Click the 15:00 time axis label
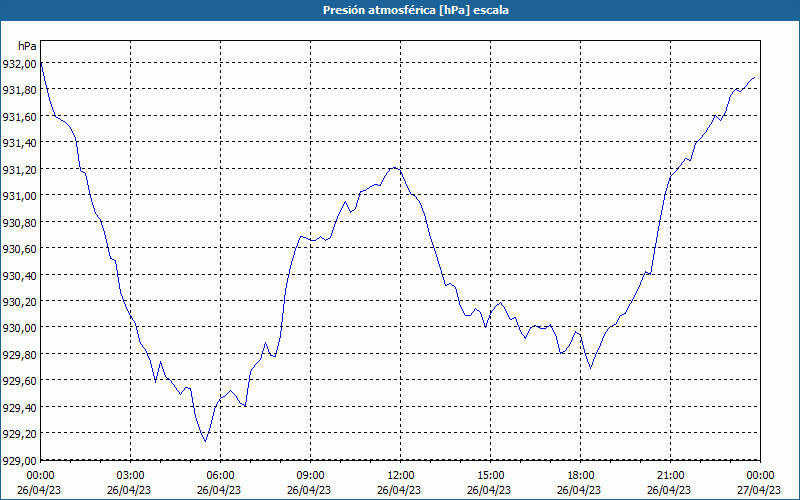This screenshot has height=500, width=800. click(490, 476)
